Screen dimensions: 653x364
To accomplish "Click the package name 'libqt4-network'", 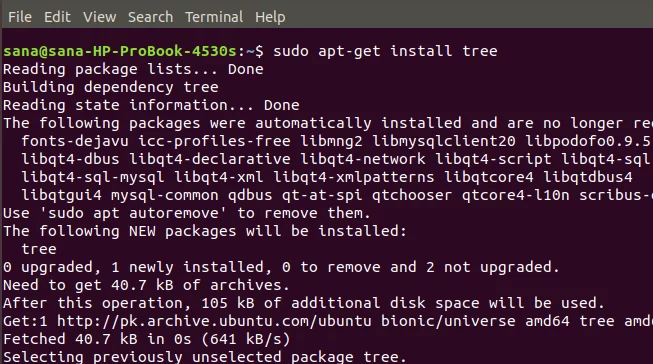I will 363,159.
